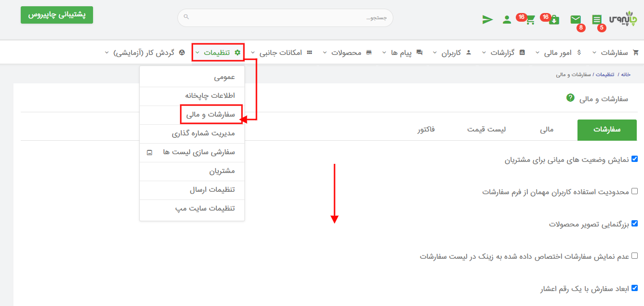
Task: Expand the کاربران menu chevron
Action: 434,52
